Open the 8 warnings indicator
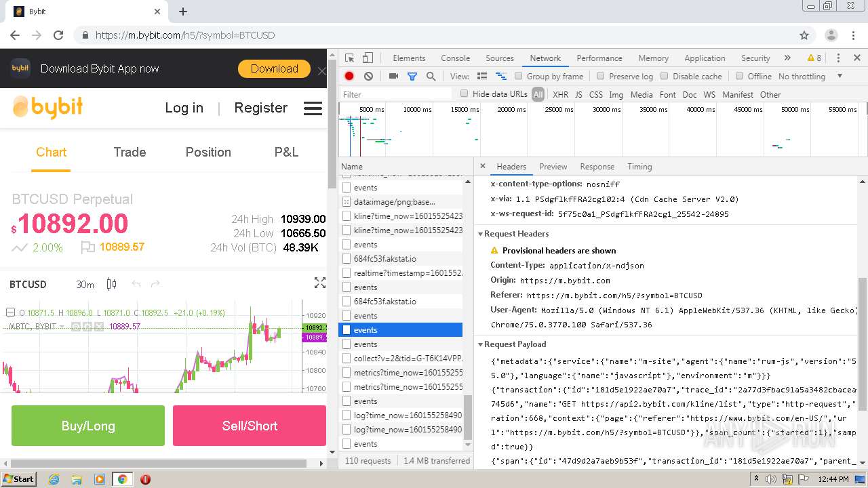This screenshot has height=488, width=868. coord(814,58)
